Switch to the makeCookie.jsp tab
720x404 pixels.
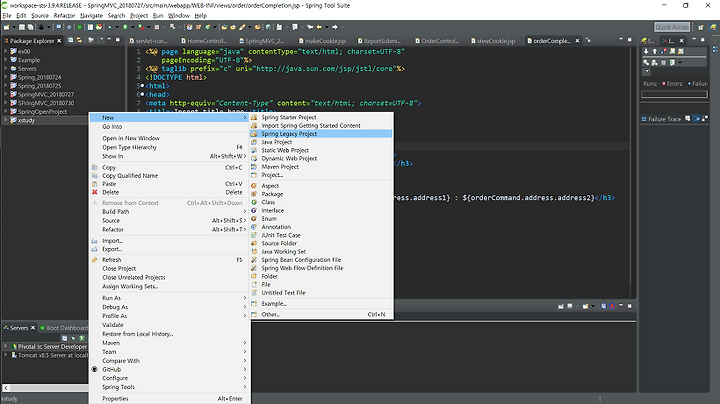321,41
